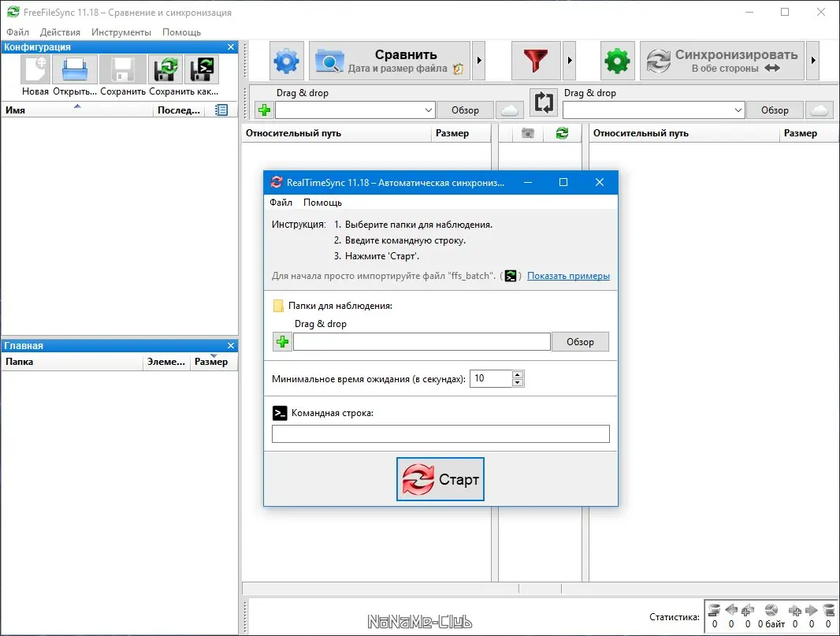Open the Файл menu in FreeFileSync
The width and height of the screenshot is (840, 636).
(x=17, y=32)
